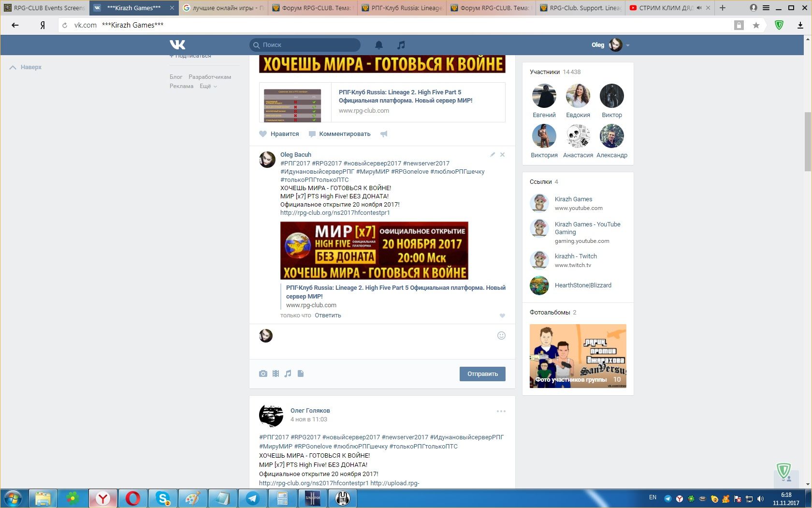
Task: Open Yandex Я home button
Action: point(43,25)
